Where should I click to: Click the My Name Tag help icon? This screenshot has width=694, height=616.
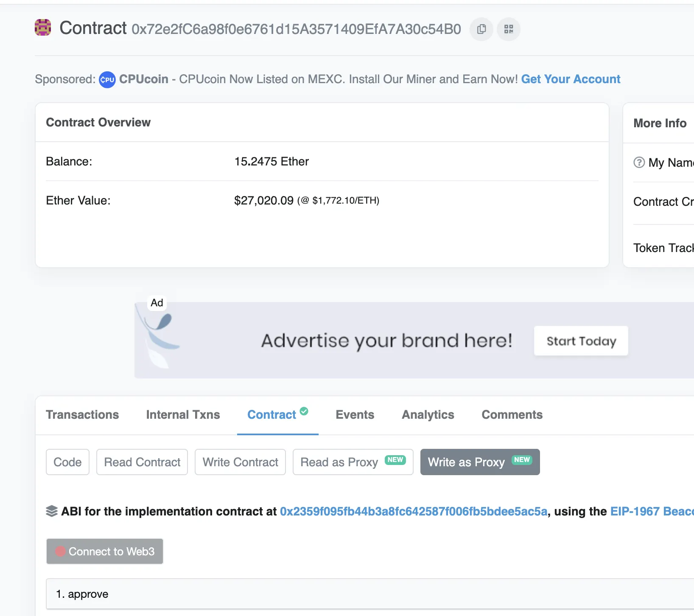click(x=639, y=162)
